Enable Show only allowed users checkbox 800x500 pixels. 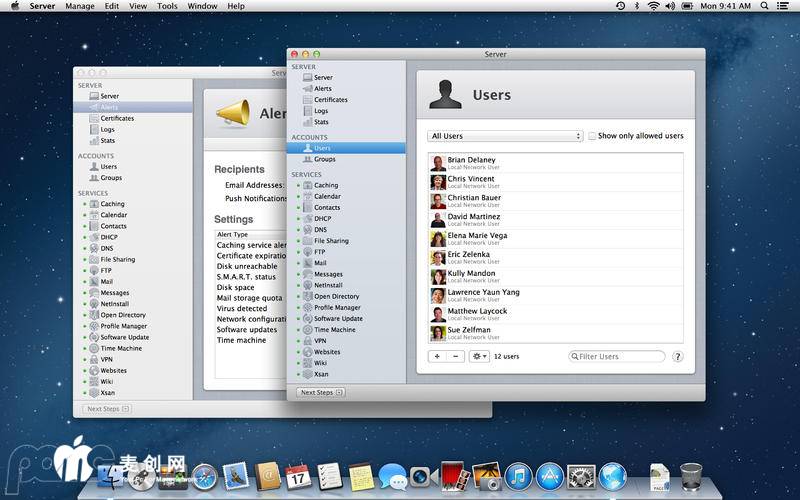(592, 136)
